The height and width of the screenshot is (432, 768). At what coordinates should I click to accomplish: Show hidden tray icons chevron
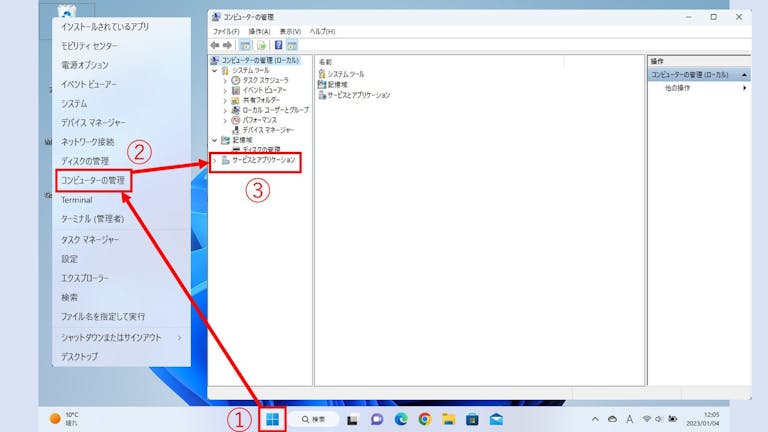tap(595, 419)
